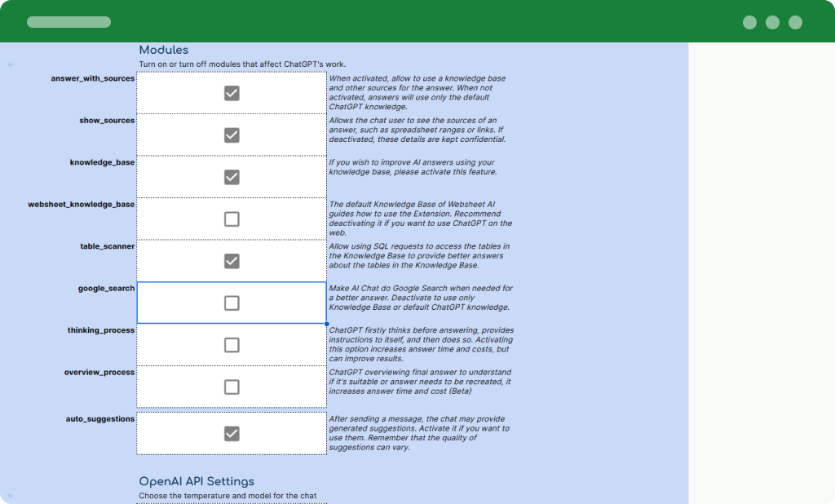The width and height of the screenshot is (835, 504).
Task: Select the answer_with_sources label text
Action: (92, 78)
